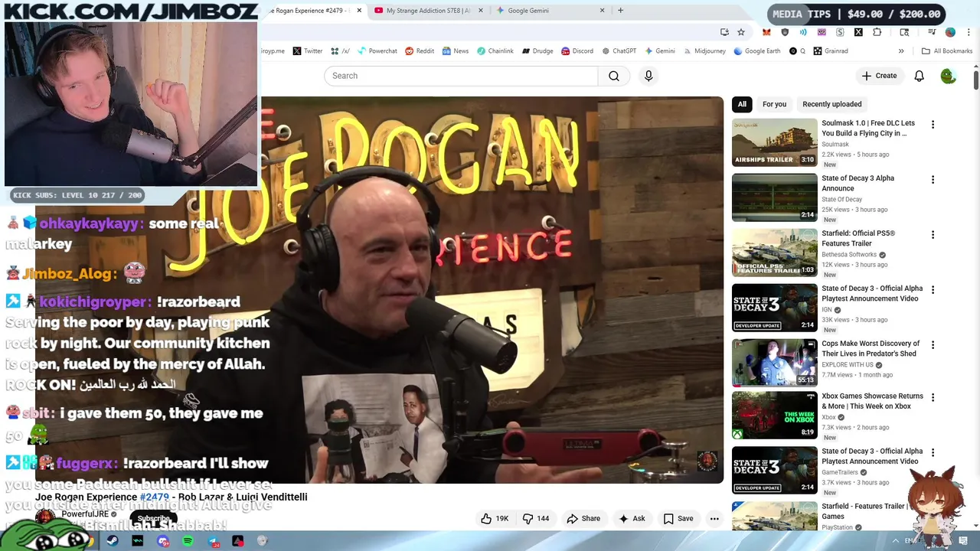This screenshot has height=551, width=980.
Task: Open Starfield PS5 Features Trailer thumbnail
Action: pos(775,253)
